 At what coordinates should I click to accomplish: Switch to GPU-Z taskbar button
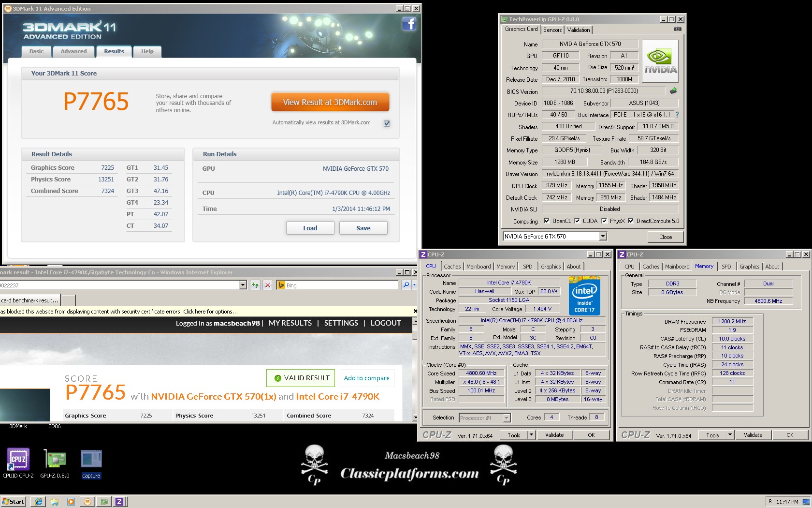(x=103, y=502)
